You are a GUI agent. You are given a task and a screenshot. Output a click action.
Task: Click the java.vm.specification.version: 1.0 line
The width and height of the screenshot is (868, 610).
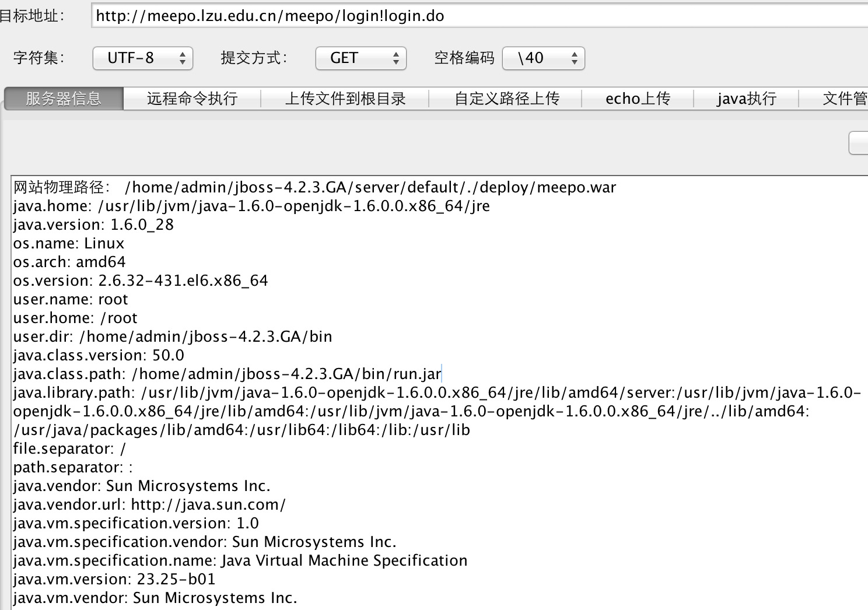pyautogui.click(x=136, y=523)
